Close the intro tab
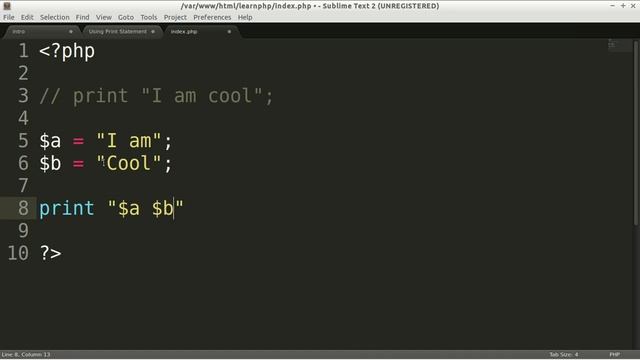The image size is (640, 360). (x=71, y=31)
